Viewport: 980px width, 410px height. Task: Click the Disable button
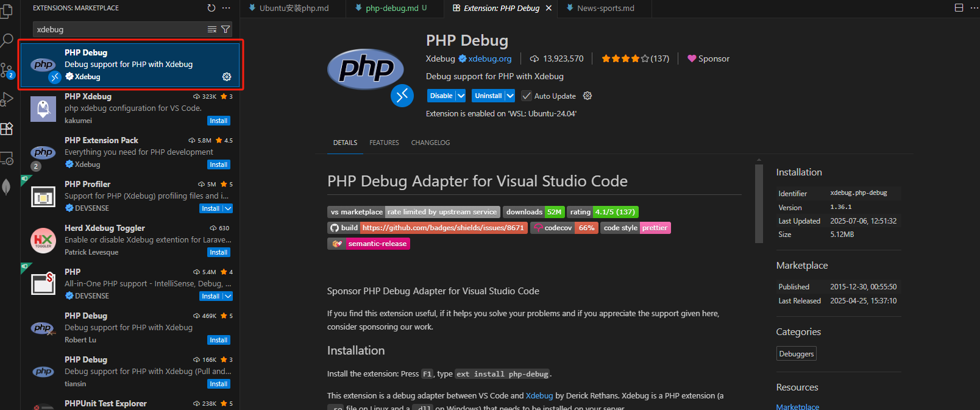[441, 96]
